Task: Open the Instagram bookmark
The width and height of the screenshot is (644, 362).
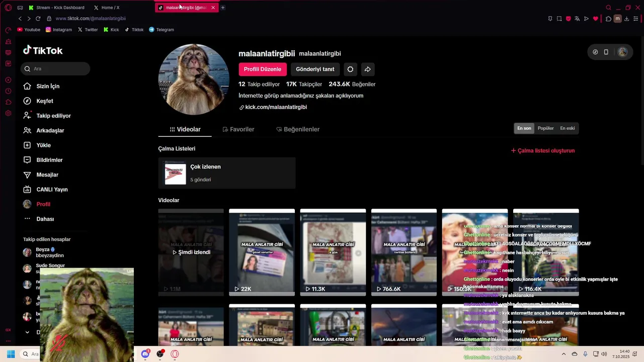Action: [x=59, y=30]
